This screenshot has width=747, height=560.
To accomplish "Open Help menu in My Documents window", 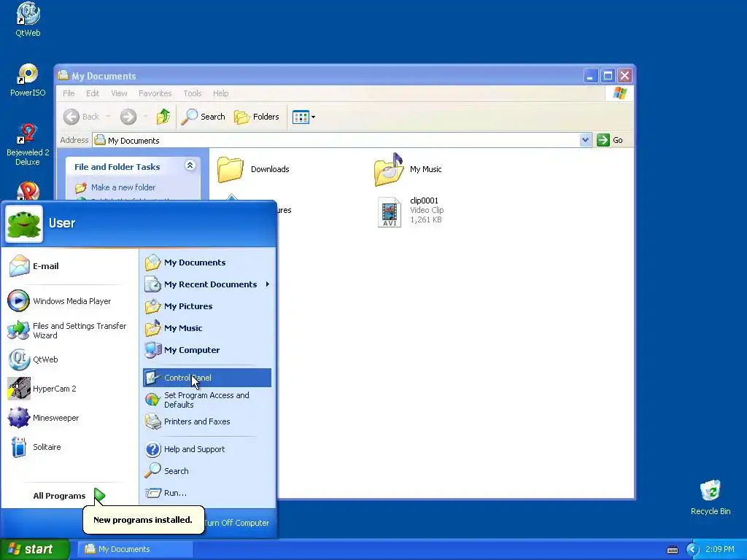I will tap(220, 93).
